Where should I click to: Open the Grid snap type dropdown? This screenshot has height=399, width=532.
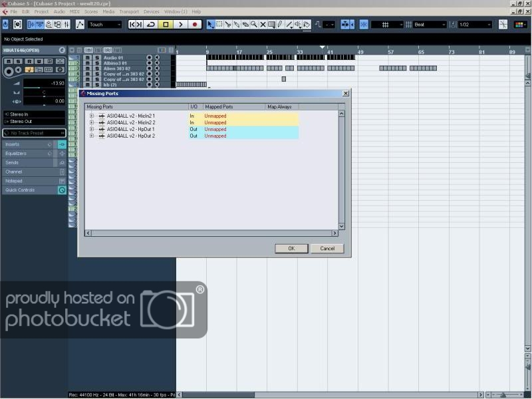pyautogui.click(x=387, y=25)
